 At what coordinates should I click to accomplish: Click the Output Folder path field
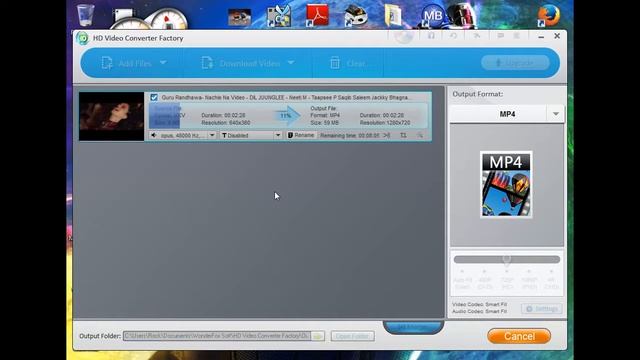point(217,336)
